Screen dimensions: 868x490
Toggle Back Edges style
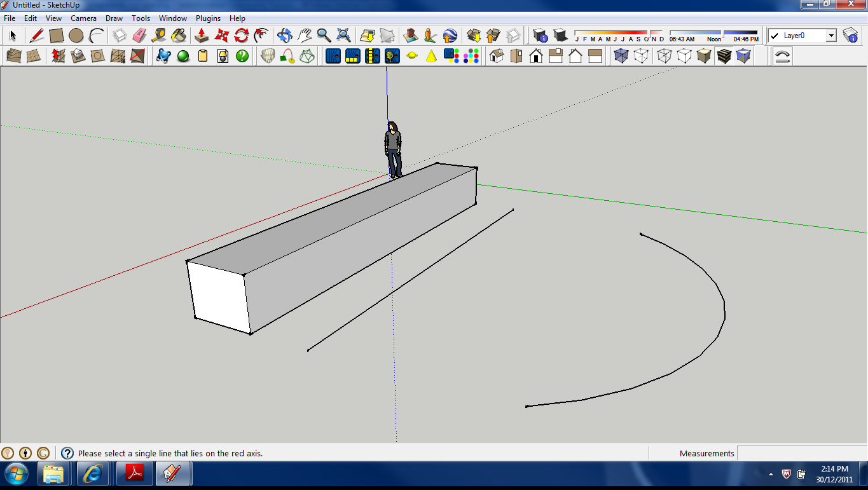(x=641, y=56)
